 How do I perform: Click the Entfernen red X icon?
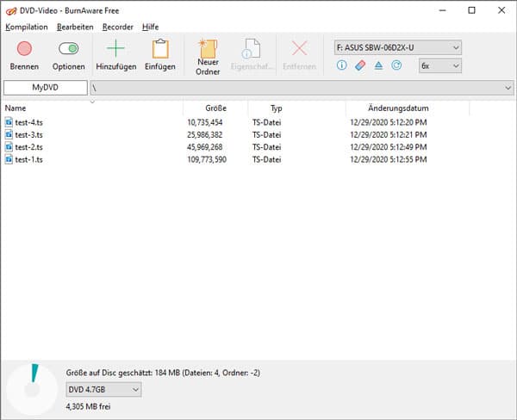pos(299,48)
